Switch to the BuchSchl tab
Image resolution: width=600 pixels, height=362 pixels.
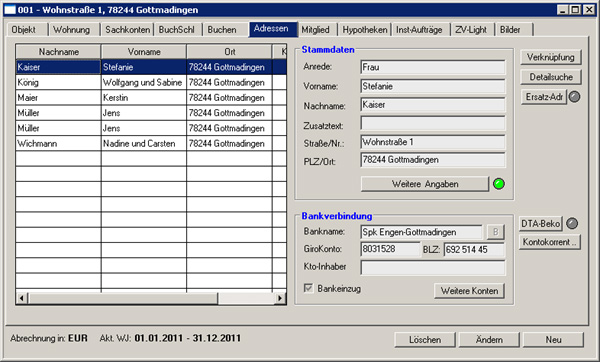(178, 30)
